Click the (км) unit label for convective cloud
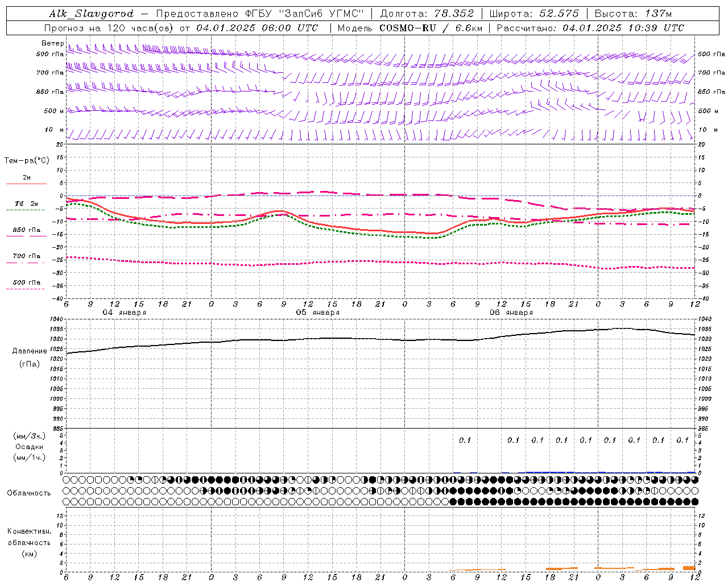Viewport: 728px width, 582px height. coord(30,554)
